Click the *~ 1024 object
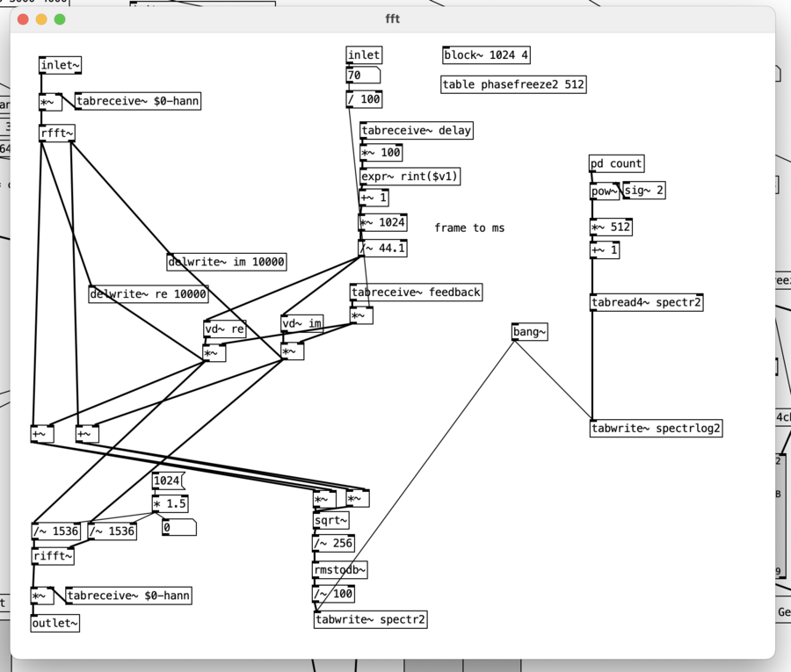The width and height of the screenshot is (791, 672). (x=382, y=222)
